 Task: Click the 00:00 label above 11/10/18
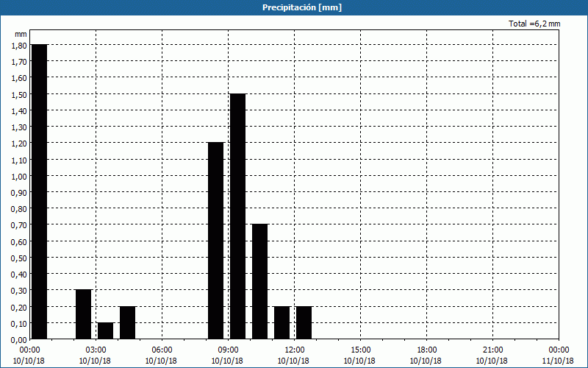point(559,350)
